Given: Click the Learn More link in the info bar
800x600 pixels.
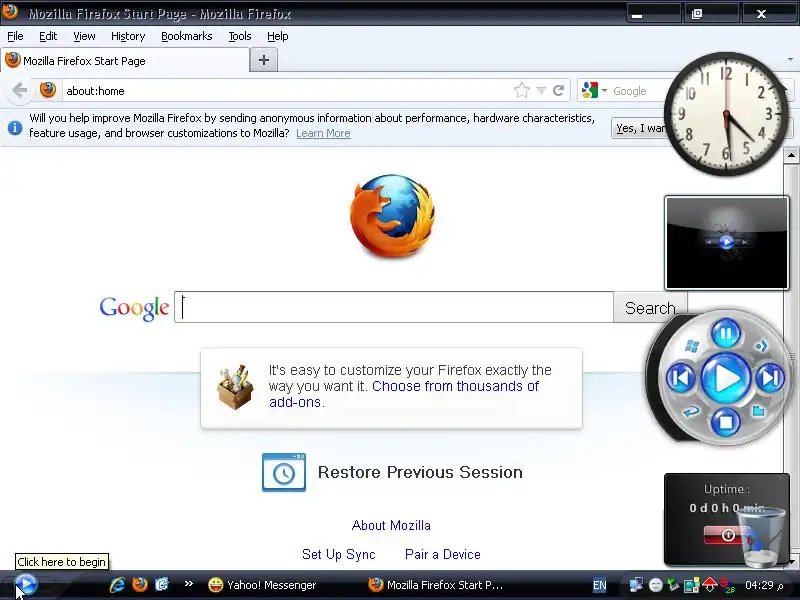Looking at the screenshot, I should pyautogui.click(x=323, y=133).
